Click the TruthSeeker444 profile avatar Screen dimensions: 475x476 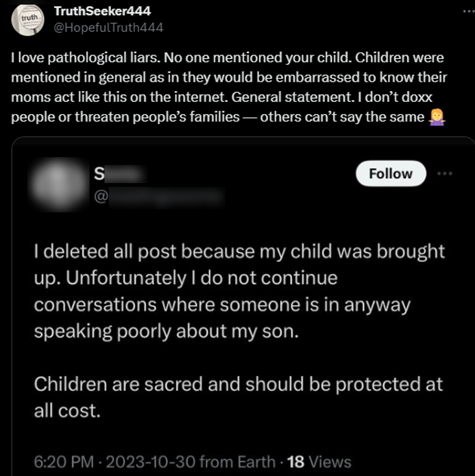27,20
